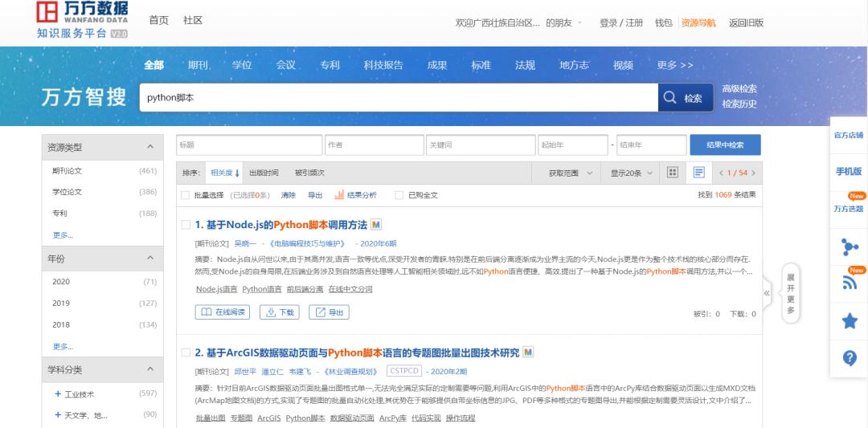Open 官方店铺 in right sidebar

point(849,135)
